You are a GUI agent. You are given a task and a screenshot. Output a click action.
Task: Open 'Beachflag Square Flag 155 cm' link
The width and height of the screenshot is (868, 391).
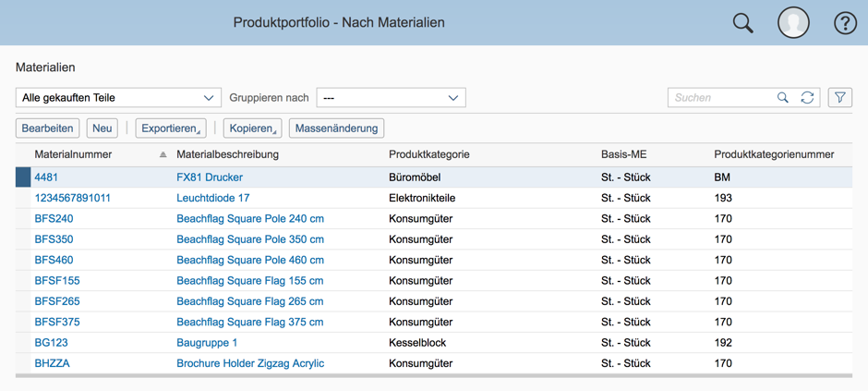(x=249, y=281)
